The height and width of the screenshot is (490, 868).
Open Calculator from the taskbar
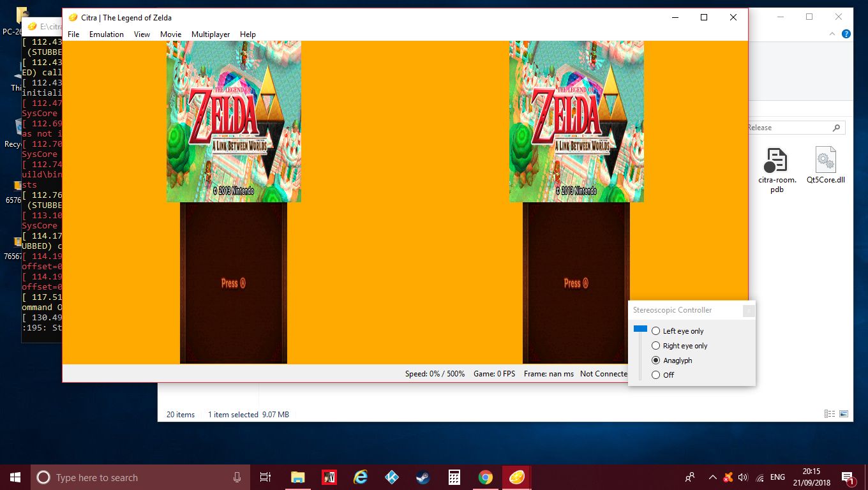click(454, 477)
